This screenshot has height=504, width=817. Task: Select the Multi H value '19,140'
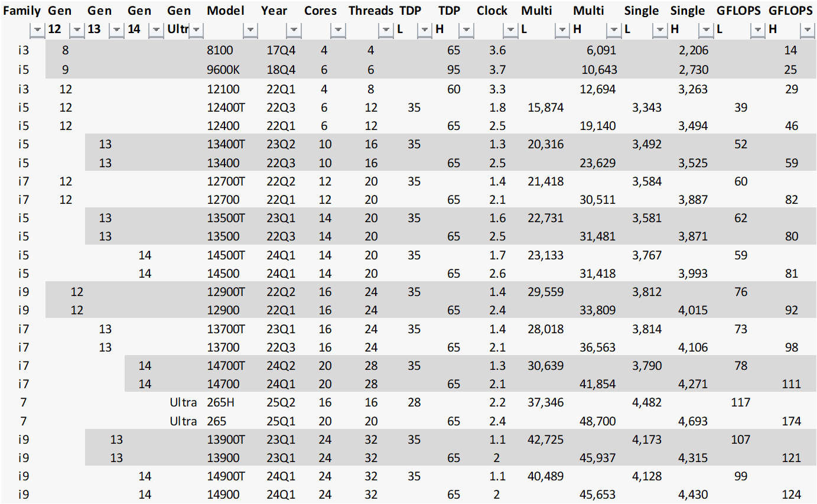pos(598,126)
